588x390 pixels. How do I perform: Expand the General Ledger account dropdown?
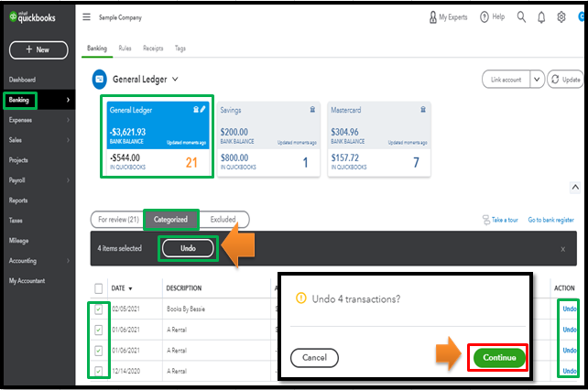pyautogui.click(x=175, y=79)
